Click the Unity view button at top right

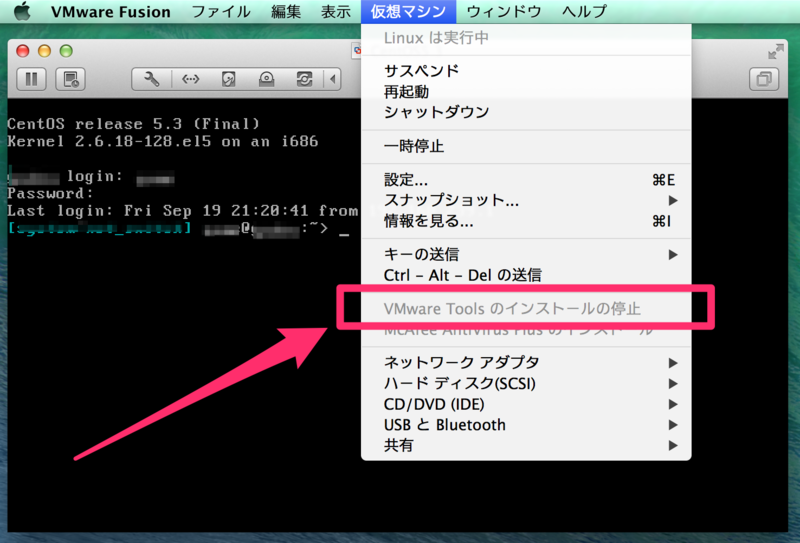click(x=764, y=79)
